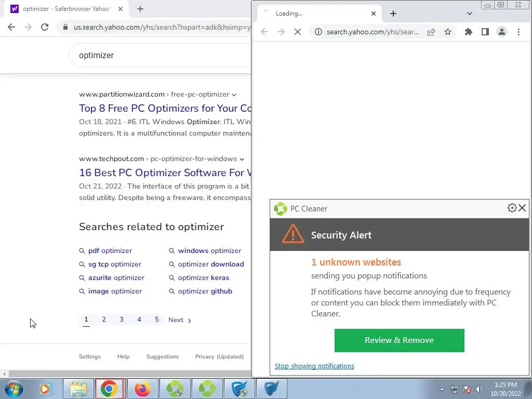Screen dimensions: 532x399
Task: Reload the Yahoo search page in left window
Action: [x=45, y=27]
